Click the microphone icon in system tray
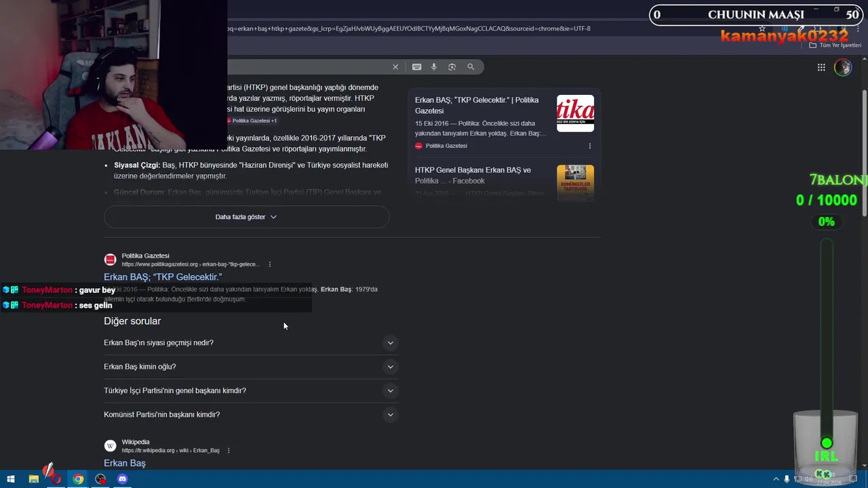 [x=787, y=479]
